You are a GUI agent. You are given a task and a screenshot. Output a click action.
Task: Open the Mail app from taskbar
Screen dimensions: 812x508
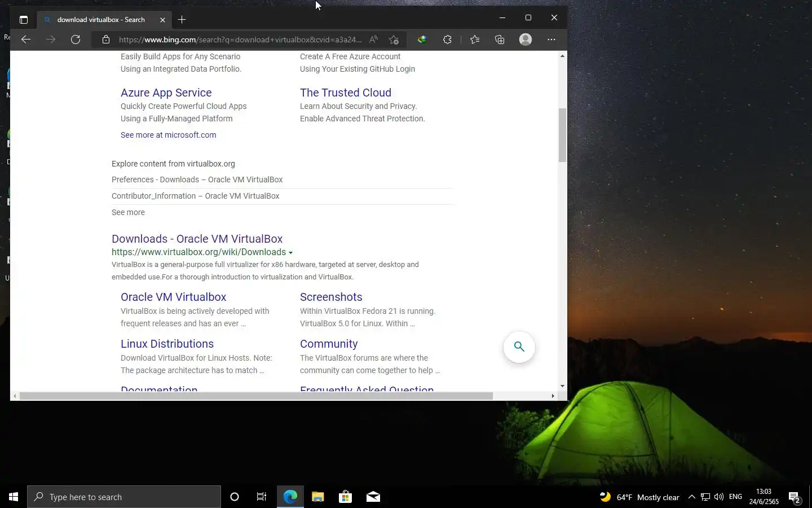[373, 497]
